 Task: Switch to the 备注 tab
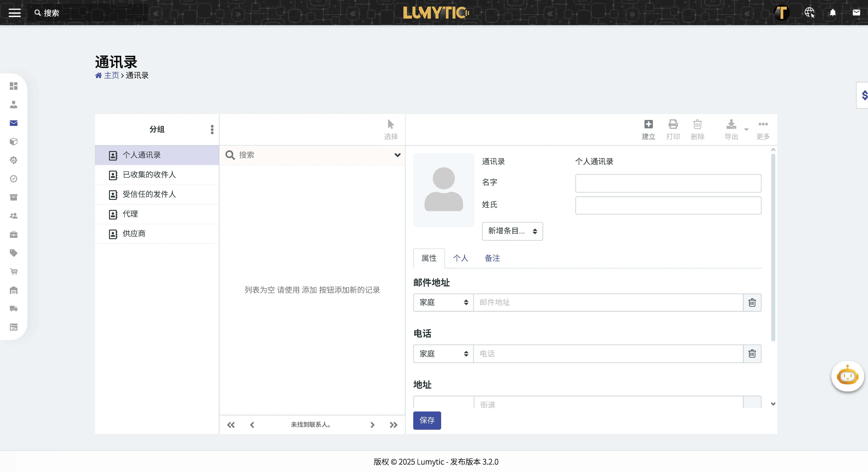[x=492, y=258]
